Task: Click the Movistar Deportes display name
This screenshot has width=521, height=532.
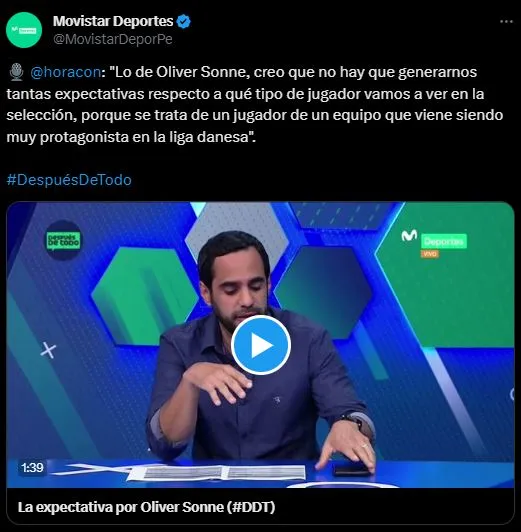Action: pyautogui.click(x=113, y=21)
